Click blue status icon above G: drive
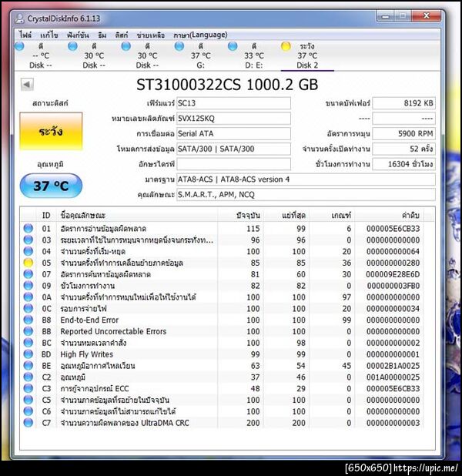The width and height of the screenshot is (462, 476). coord(179,46)
